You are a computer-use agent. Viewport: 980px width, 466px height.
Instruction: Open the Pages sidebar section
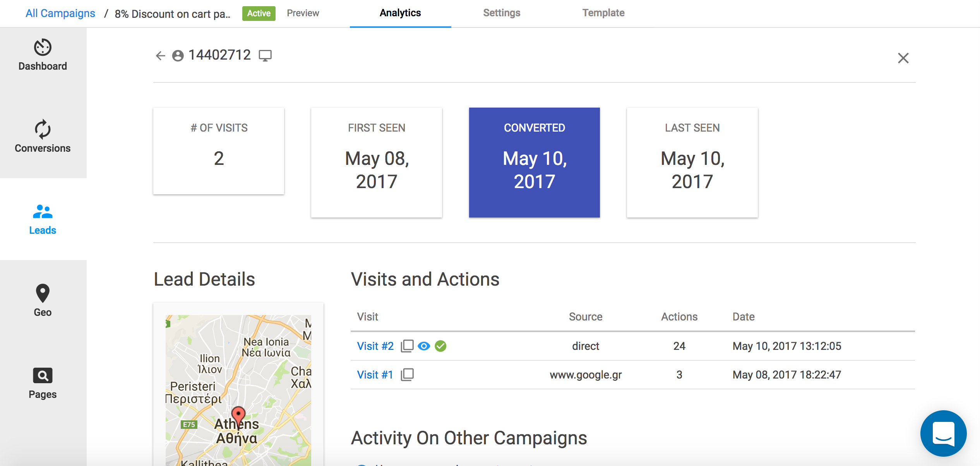[43, 383]
